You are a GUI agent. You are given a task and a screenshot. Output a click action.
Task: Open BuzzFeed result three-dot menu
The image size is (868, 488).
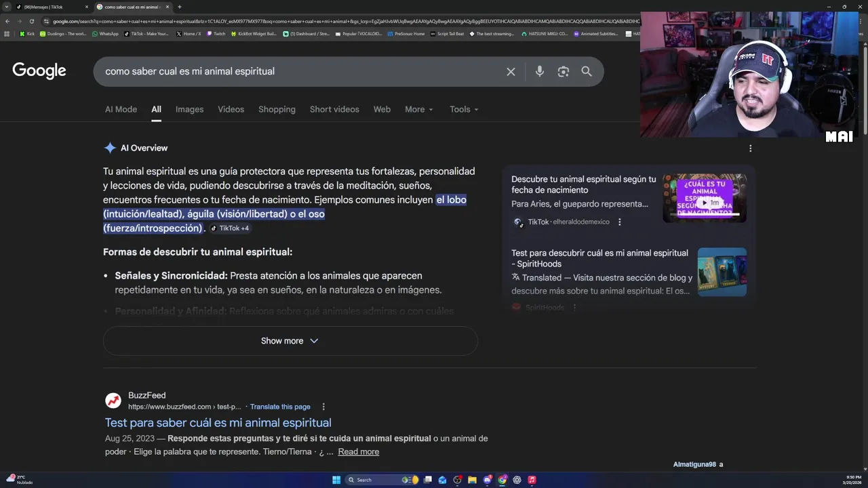(323, 407)
